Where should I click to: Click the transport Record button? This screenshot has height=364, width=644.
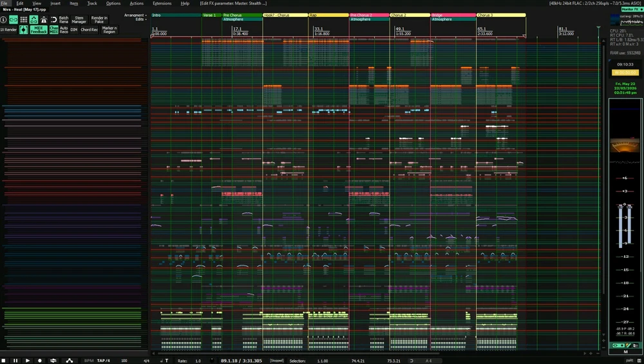coord(40,361)
